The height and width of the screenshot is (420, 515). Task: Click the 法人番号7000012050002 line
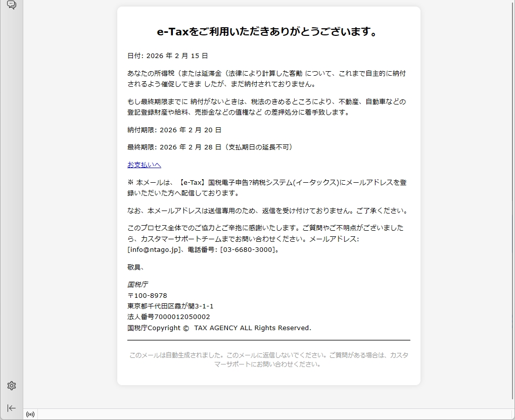point(168,317)
